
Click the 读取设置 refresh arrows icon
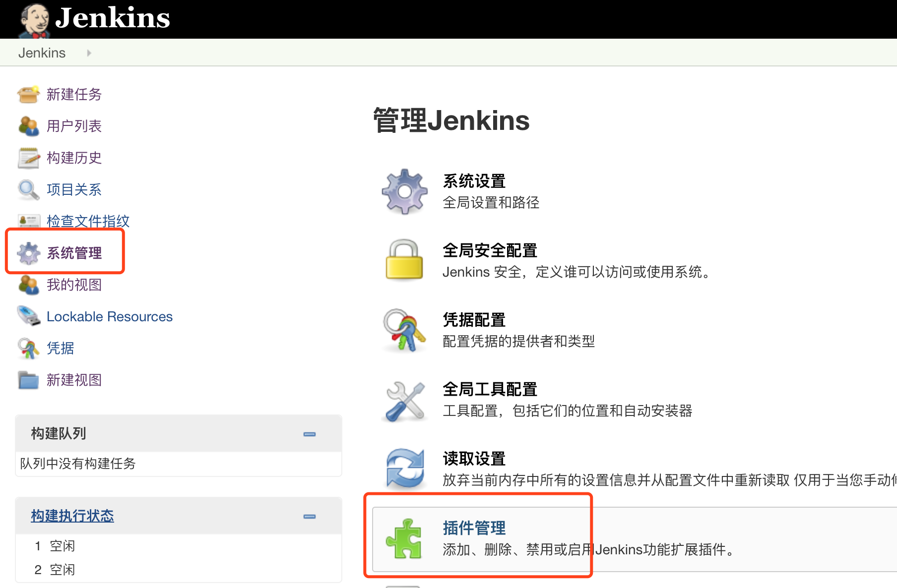tap(405, 469)
